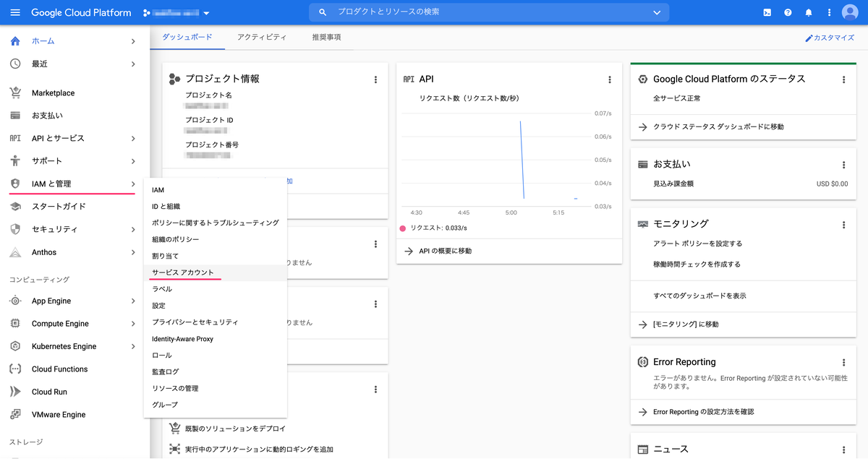Click the スタートガイド graduation cap icon
The height and width of the screenshot is (469, 868).
[15, 206]
